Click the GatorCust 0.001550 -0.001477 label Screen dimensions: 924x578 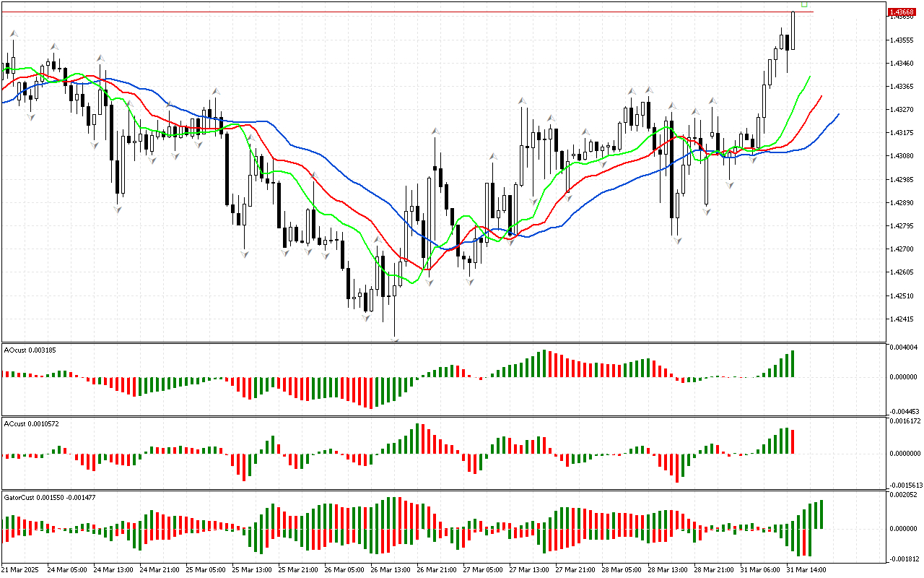(x=50, y=498)
